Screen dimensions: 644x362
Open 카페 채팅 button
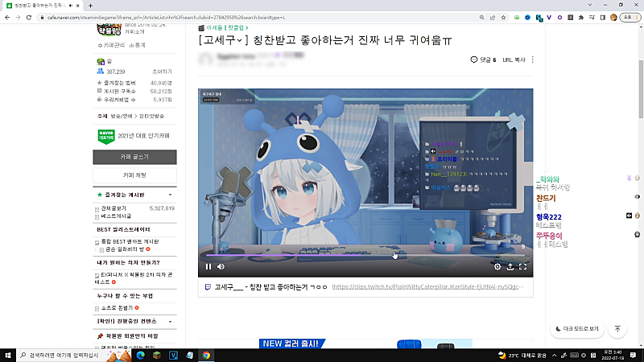click(x=134, y=175)
